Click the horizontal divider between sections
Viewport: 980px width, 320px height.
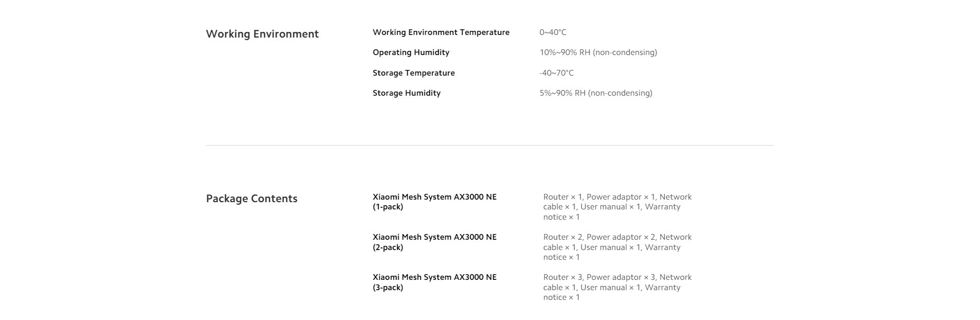coord(490,145)
